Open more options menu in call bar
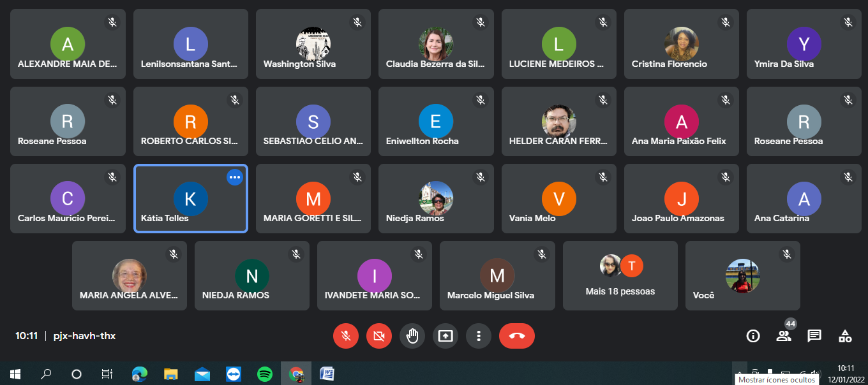The image size is (868, 385). point(478,336)
